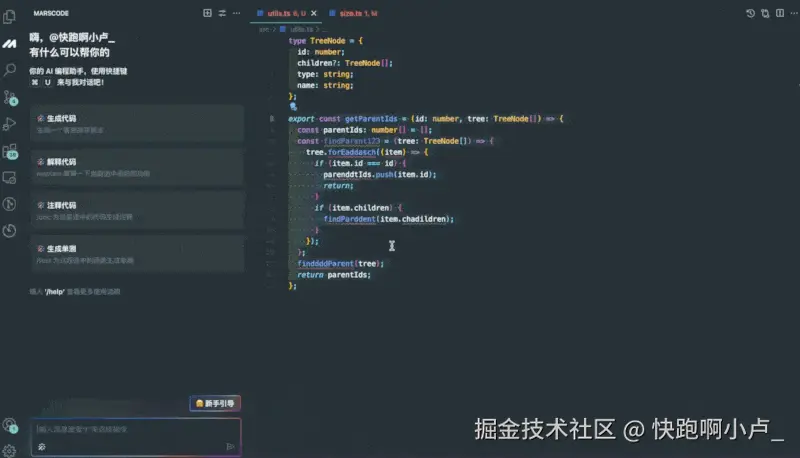Viewport: 800px width, 458px height.
Task: Click the forEaddasch method call
Action: 352,152
